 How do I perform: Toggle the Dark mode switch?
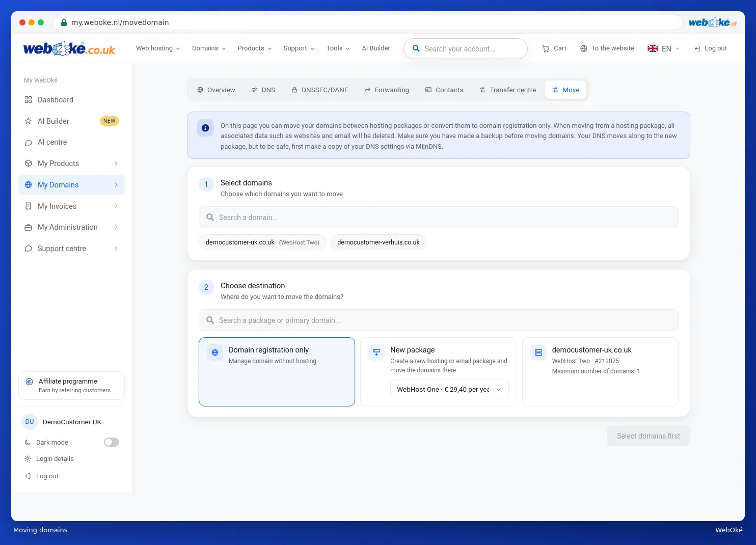pyautogui.click(x=112, y=442)
